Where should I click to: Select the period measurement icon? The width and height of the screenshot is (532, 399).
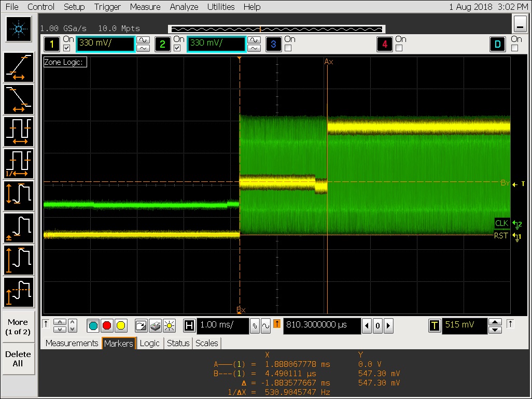tap(19, 132)
